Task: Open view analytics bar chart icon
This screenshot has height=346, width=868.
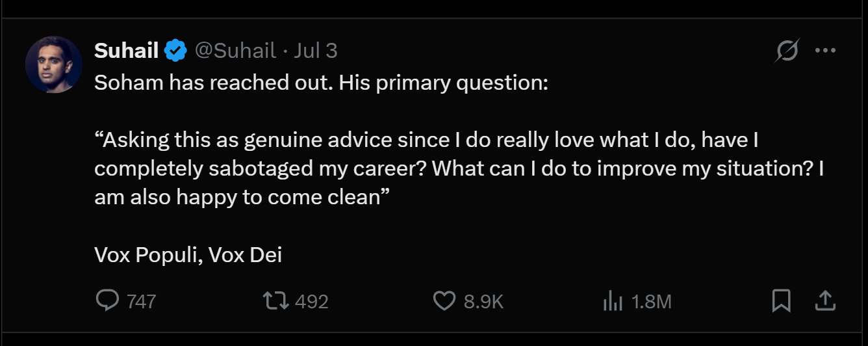Action: [613, 300]
